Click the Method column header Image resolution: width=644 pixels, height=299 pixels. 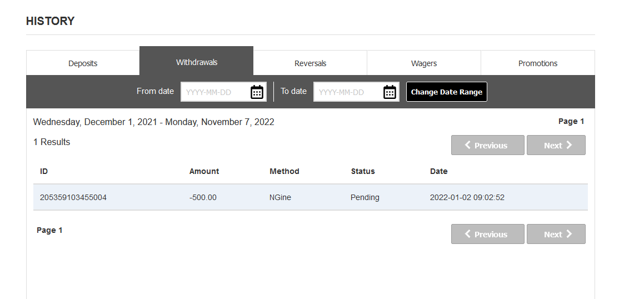pos(284,171)
